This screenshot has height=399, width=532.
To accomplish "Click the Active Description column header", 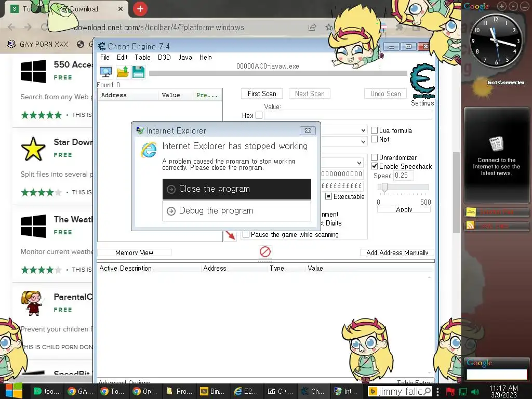I will (149, 268).
